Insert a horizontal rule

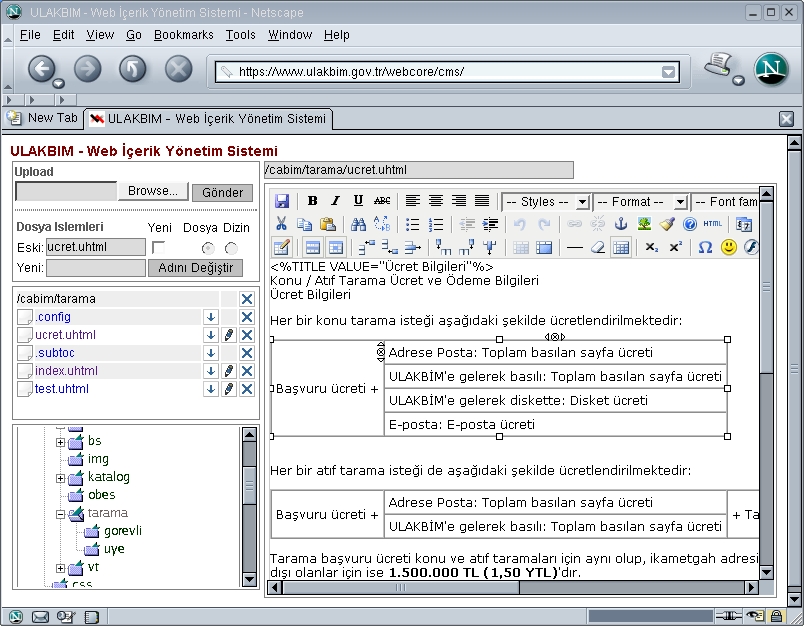coord(575,248)
